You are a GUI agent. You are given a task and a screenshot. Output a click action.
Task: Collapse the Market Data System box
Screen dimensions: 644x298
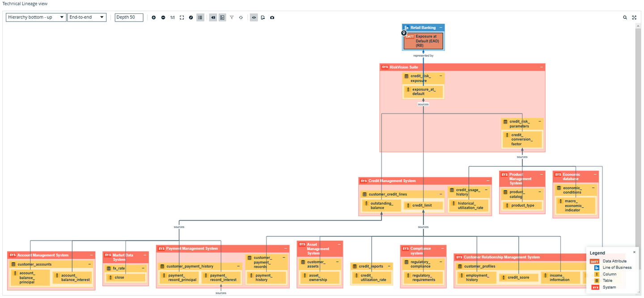pos(145,255)
